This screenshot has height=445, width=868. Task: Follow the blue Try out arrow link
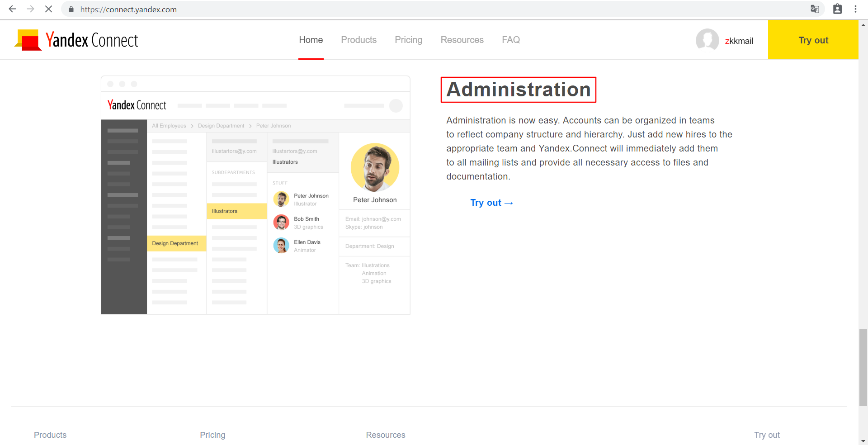point(491,203)
